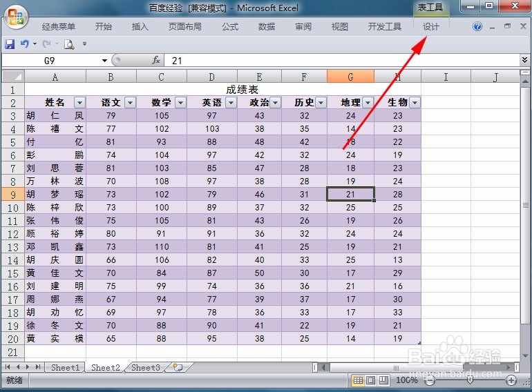Switch to the 视图 tab

pos(340,26)
